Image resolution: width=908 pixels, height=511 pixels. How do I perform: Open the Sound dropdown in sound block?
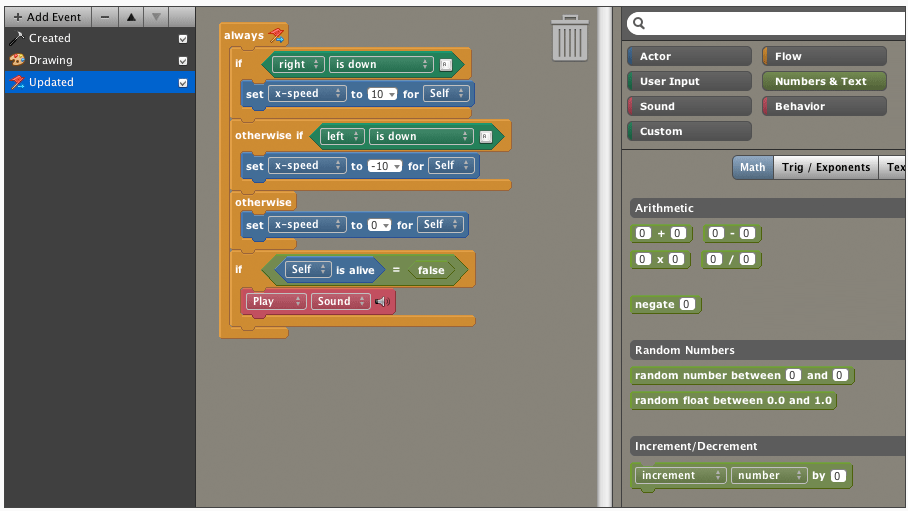(x=340, y=301)
